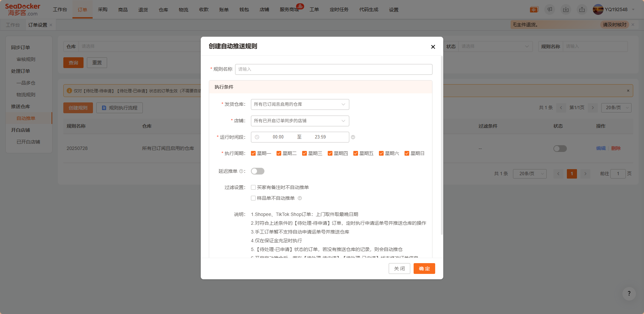Click the 确定 button in dialog
The image size is (644, 314).
(424, 269)
